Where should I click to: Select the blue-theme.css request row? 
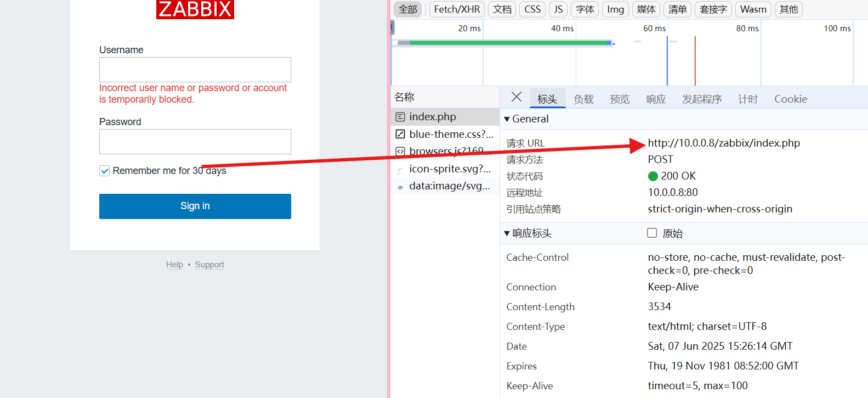tap(445, 134)
